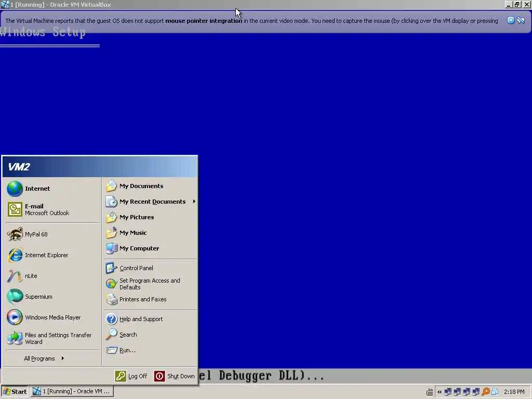This screenshot has width=532, height=399.
Task: Open Printers and Faxes
Action: click(x=150, y=299)
